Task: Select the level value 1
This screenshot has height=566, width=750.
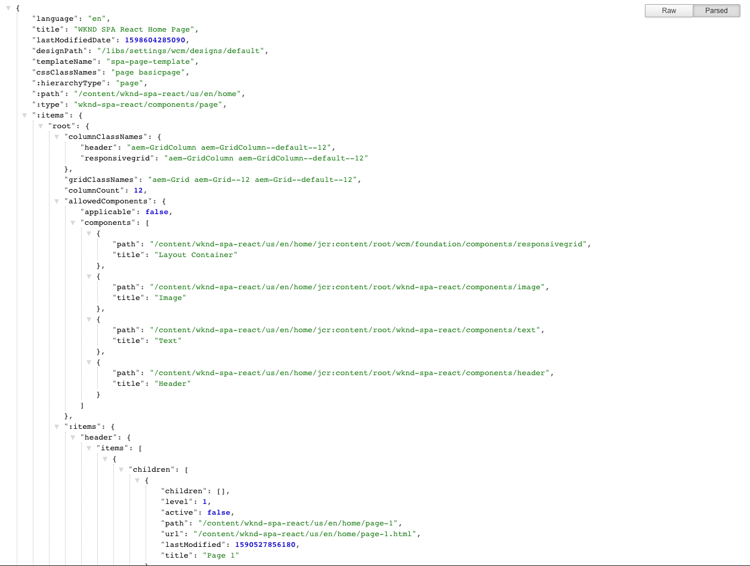Action: [x=205, y=502]
